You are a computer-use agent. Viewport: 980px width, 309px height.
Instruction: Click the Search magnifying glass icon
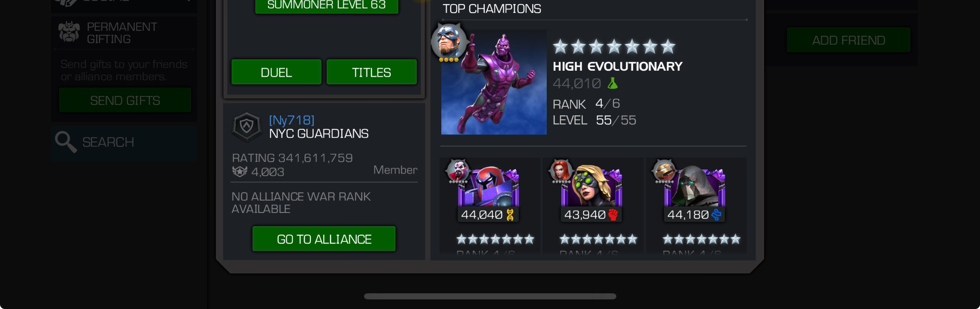[x=66, y=142]
